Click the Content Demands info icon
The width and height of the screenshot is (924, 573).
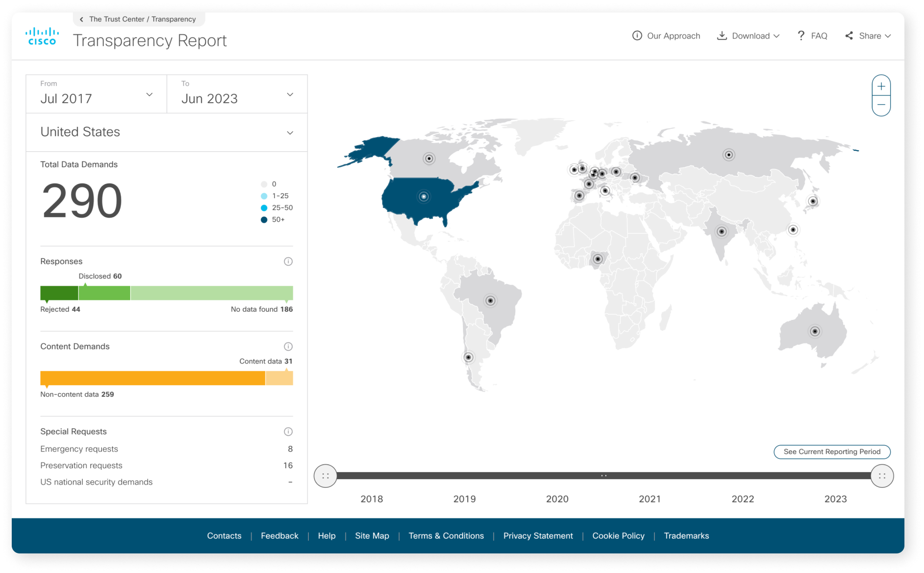[288, 346]
